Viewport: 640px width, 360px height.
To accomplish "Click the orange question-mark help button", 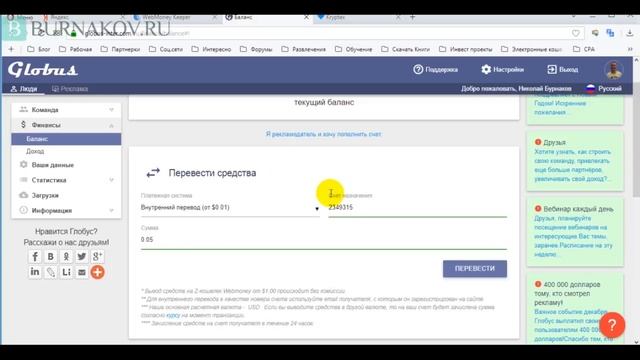I will pyautogui.click(x=612, y=325).
